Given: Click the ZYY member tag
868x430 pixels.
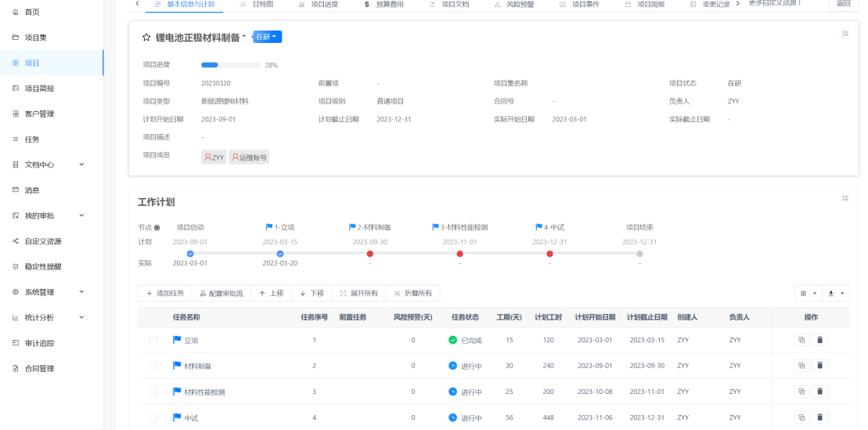Looking at the screenshot, I should (214, 157).
